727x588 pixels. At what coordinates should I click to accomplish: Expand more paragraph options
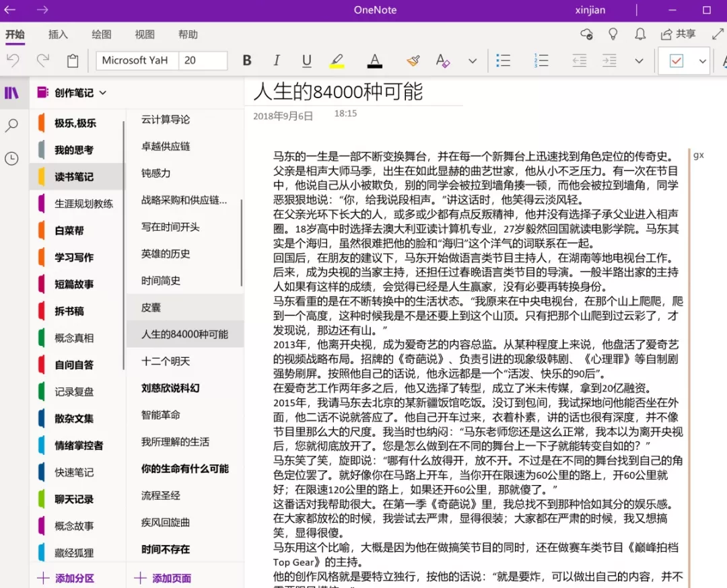(x=639, y=61)
